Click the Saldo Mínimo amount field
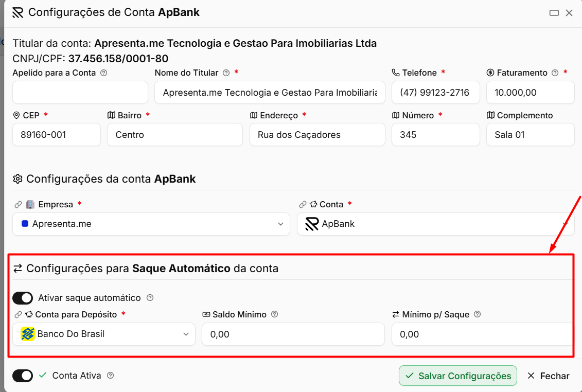This screenshot has width=582, height=392. [293, 334]
